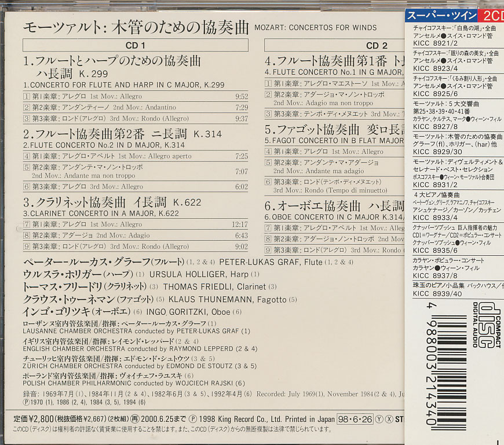504x445 pixels.
Task: Click catalog number KICC 8931/2
Action: 435,185
